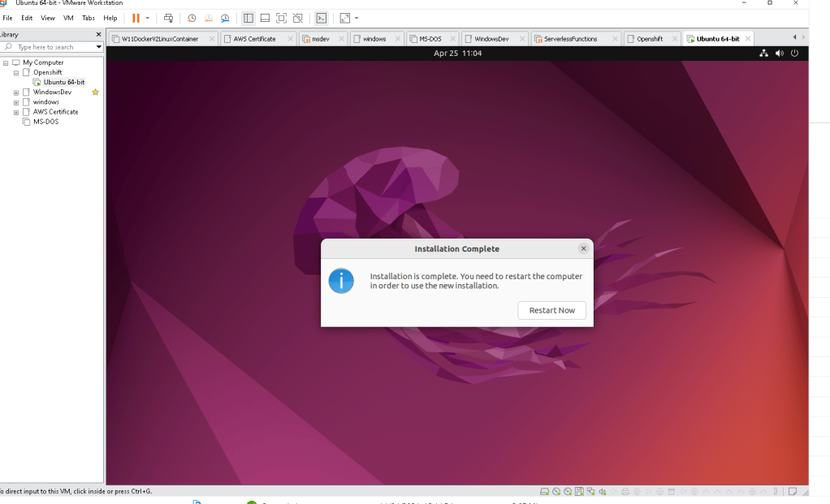Enter full screen mode
Image resolution: width=830 pixels, height=504 pixels.
coord(282,18)
